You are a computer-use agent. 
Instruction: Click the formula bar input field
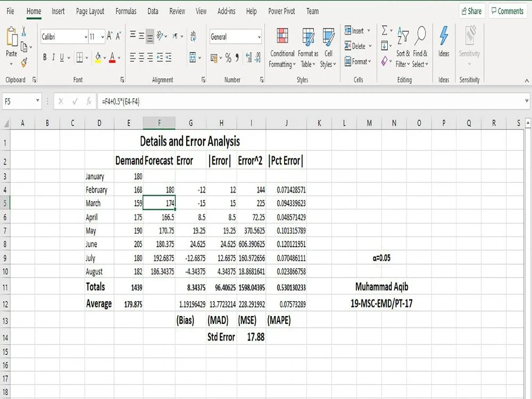point(311,101)
